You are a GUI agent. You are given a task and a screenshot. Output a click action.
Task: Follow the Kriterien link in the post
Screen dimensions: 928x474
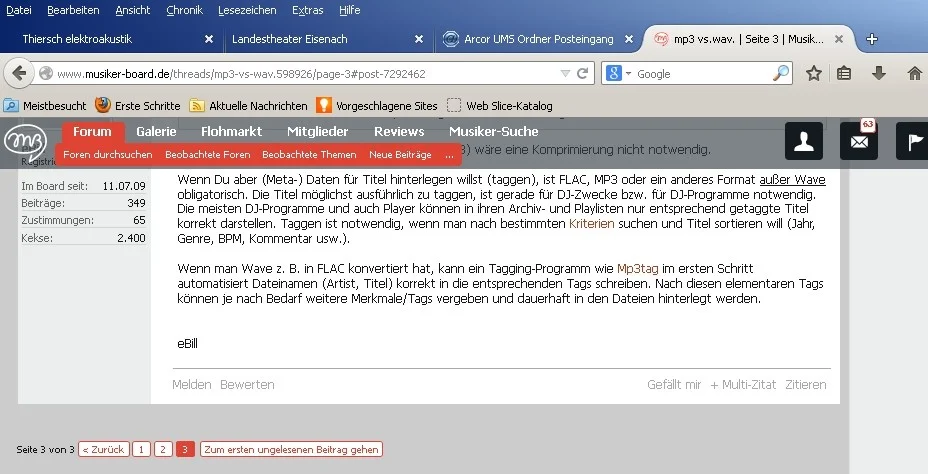coord(591,224)
